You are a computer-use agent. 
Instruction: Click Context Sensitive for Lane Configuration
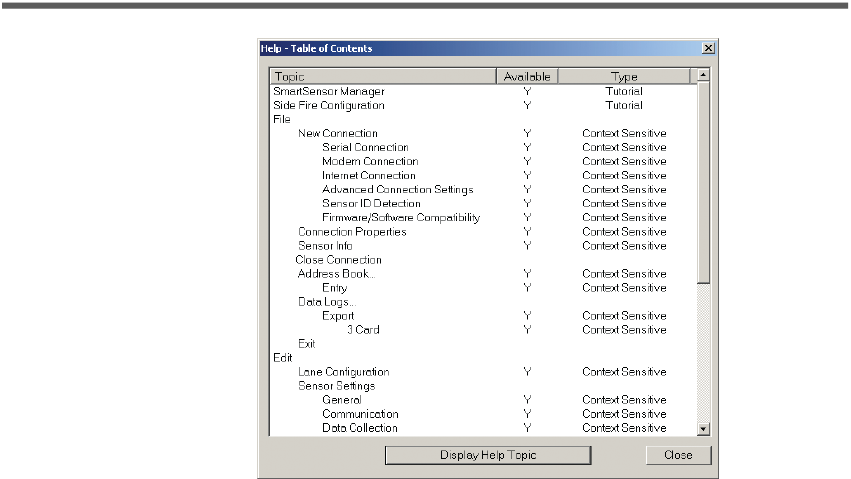coord(624,372)
